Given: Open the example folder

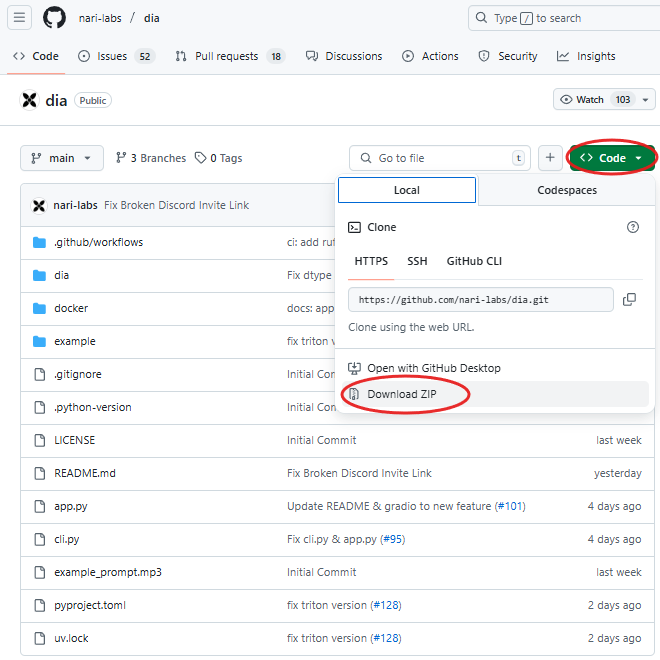Looking at the screenshot, I should point(75,341).
